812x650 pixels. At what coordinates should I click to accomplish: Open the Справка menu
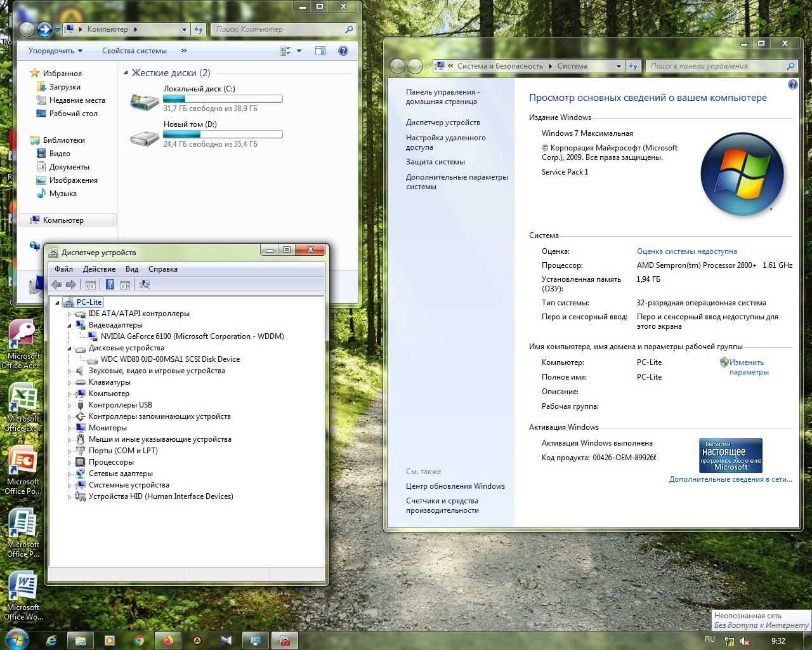(x=163, y=269)
